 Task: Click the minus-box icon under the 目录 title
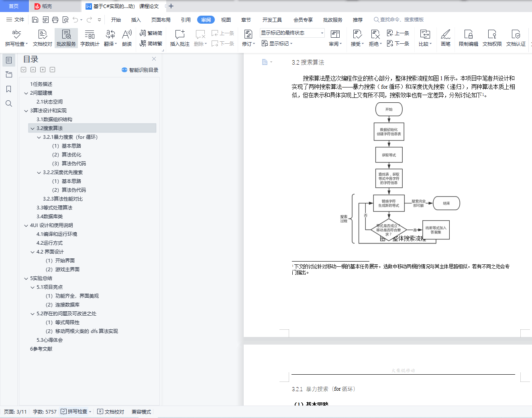tap(53, 70)
